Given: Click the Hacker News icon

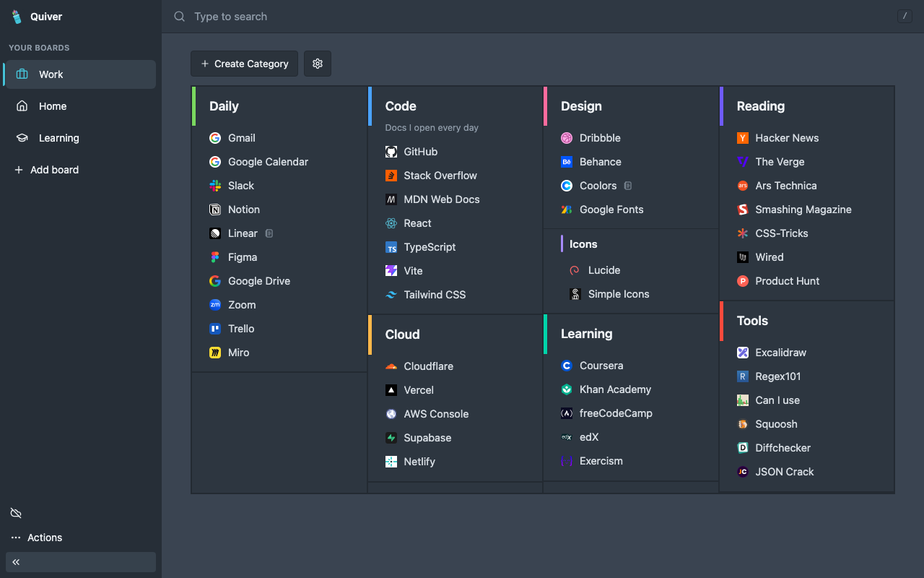Looking at the screenshot, I should (x=743, y=138).
